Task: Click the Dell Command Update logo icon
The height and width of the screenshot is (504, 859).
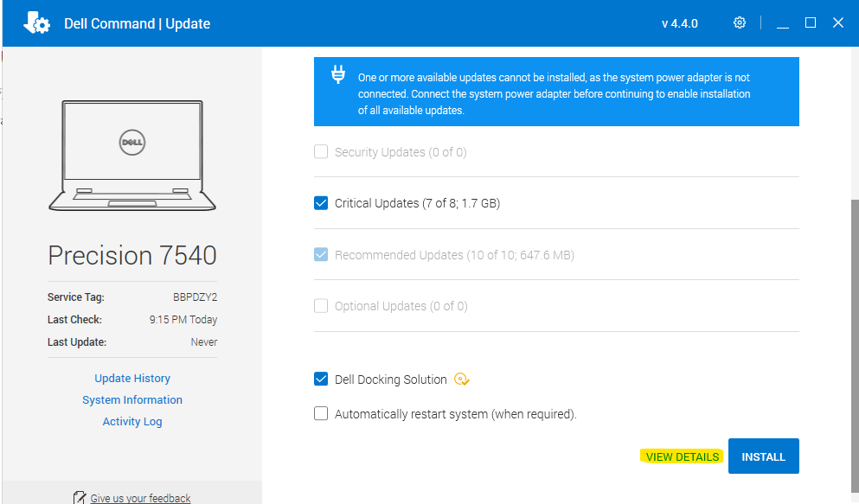Action: [x=36, y=23]
